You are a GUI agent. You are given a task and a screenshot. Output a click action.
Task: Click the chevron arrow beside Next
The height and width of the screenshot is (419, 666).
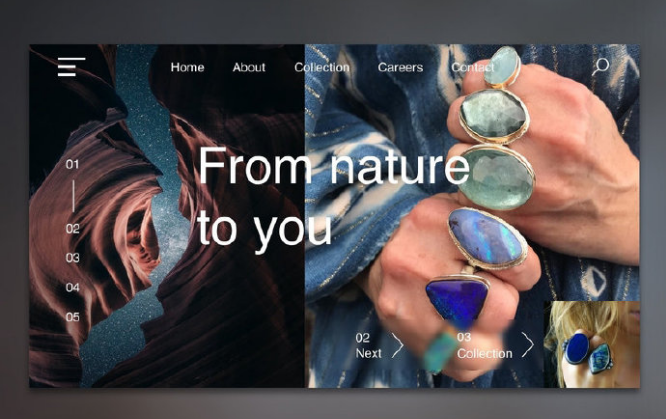(397, 345)
